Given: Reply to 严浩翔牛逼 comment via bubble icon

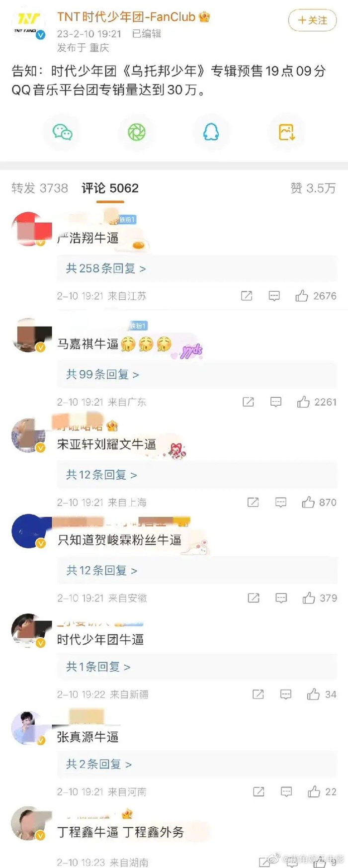Looking at the screenshot, I should (x=274, y=296).
